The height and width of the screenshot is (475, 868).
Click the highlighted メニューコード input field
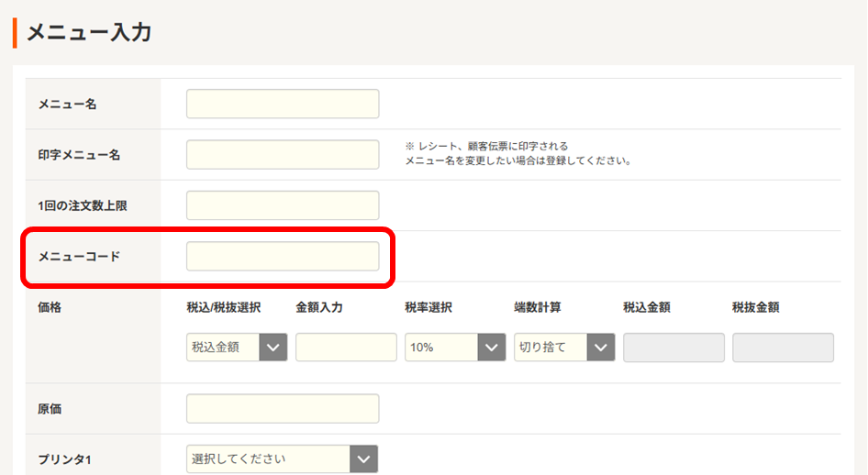(283, 257)
